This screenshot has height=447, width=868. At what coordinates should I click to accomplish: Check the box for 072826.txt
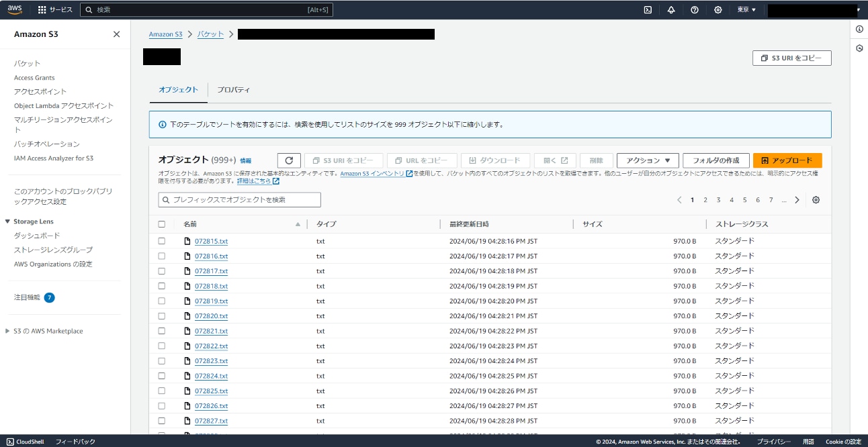(x=161, y=405)
